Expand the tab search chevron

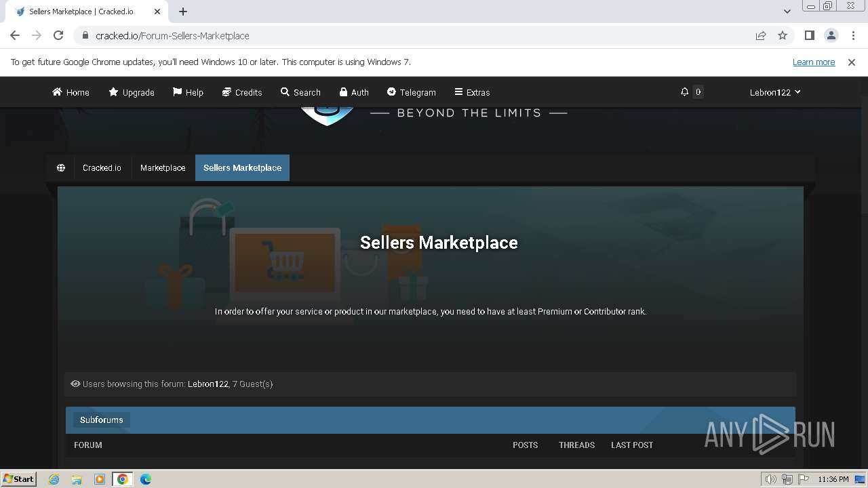coord(787,11)
